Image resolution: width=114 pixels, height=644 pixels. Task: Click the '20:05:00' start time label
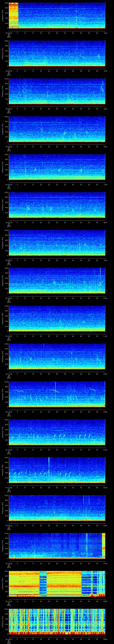pos(9,147)
